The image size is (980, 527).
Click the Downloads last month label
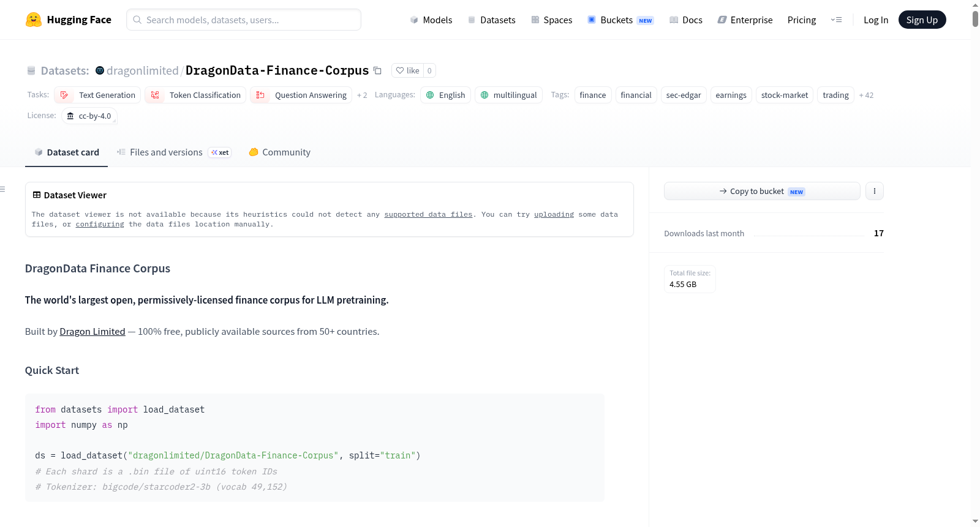click(x=704, y=233)
